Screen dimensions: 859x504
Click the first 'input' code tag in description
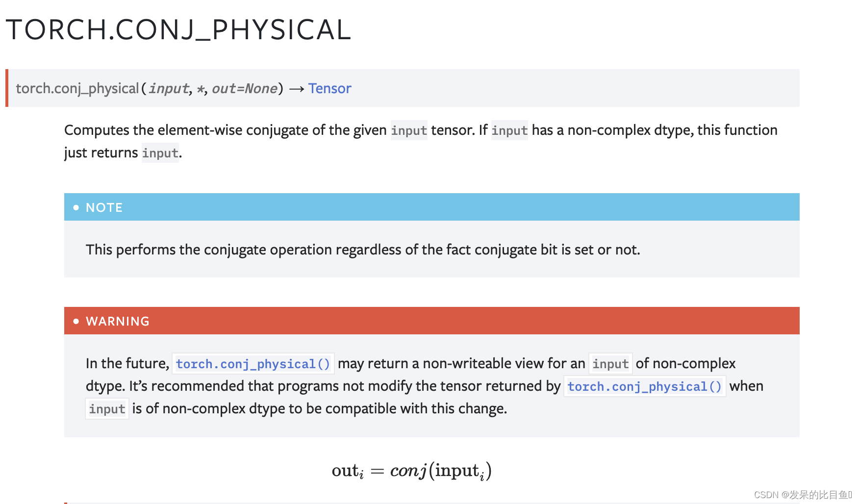tap(409, 130)
